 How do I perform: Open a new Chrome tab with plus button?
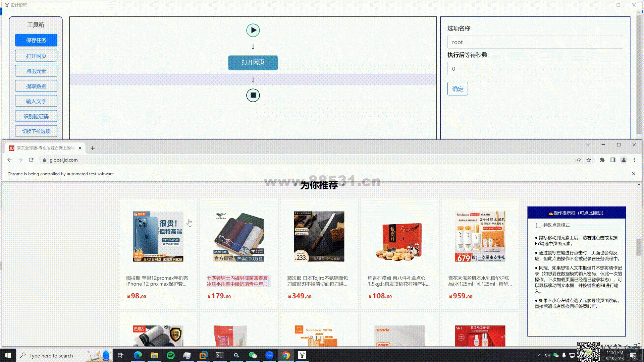93,148
